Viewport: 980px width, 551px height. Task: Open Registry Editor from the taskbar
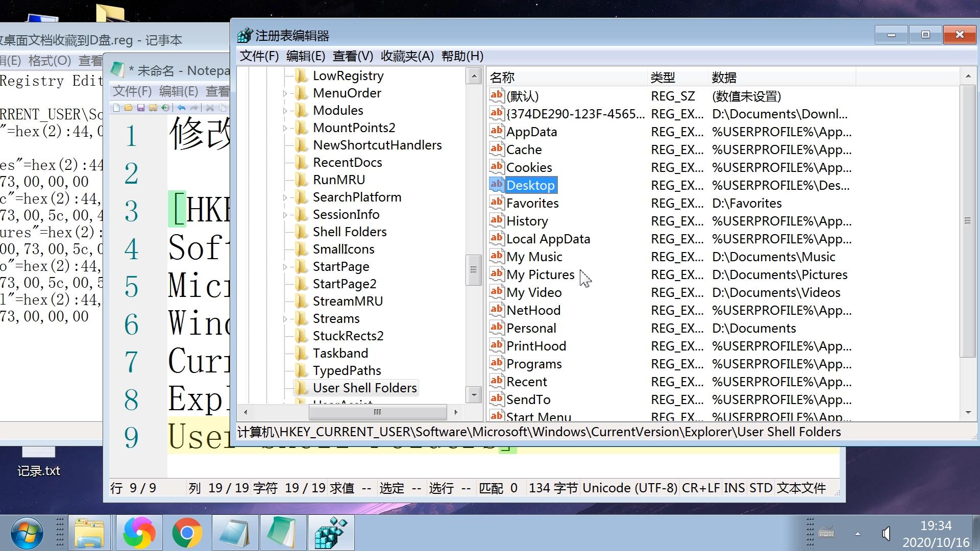(x=331, y=533)
